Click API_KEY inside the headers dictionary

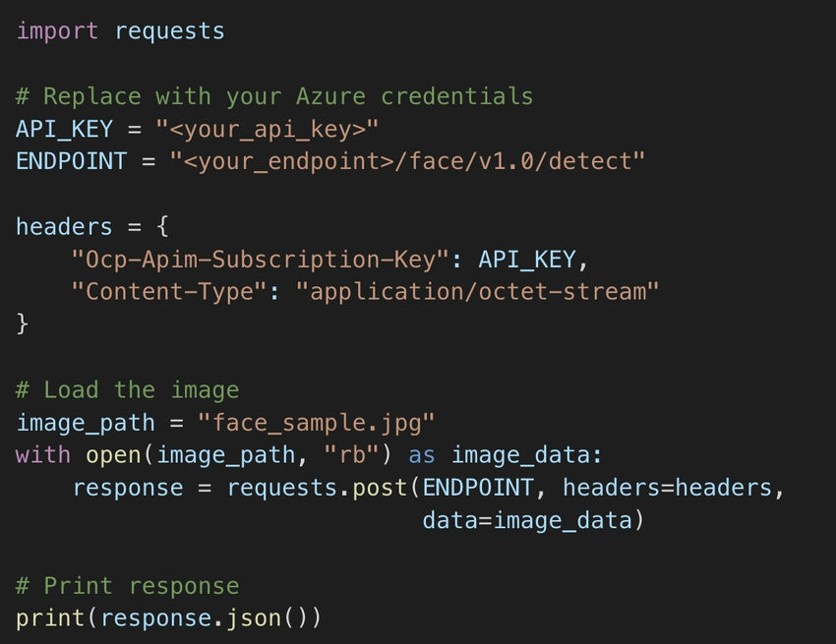pyautogui.click(x=527, y=260)
